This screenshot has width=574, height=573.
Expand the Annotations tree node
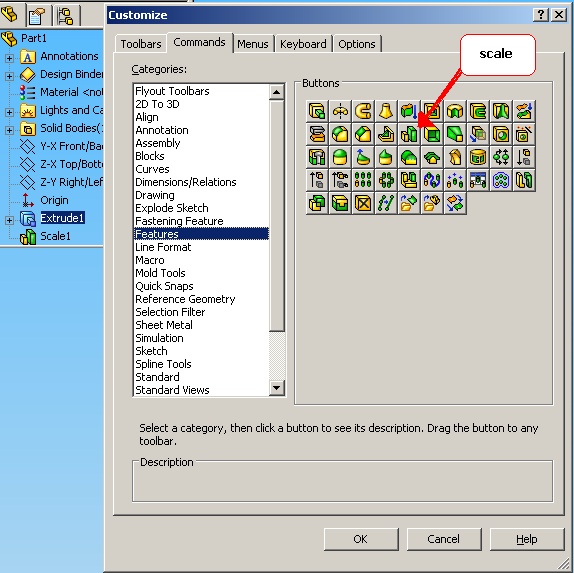[x=10, y=58]
